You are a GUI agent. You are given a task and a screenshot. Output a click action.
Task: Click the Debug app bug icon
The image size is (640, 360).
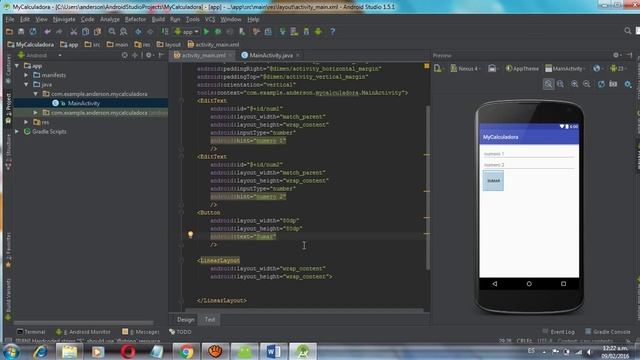pyautogui.click(x=218, y=31)
